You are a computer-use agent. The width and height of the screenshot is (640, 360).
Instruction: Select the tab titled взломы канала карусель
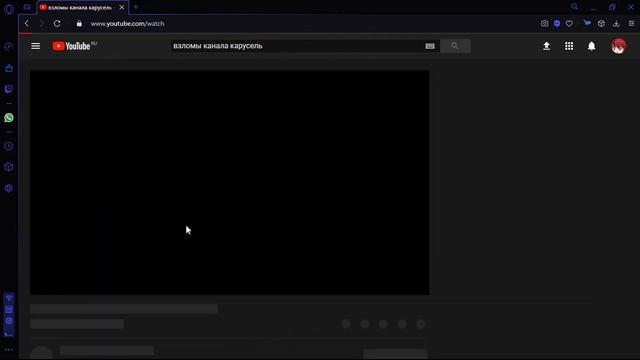click(x=80, y=7)
